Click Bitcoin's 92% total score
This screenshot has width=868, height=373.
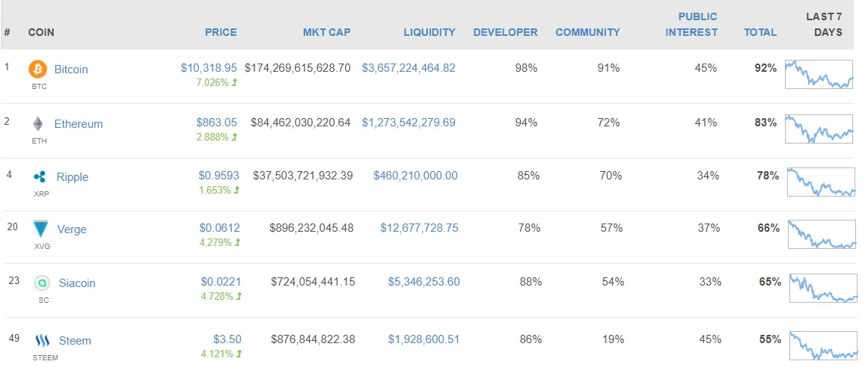(x=767, y=68)
